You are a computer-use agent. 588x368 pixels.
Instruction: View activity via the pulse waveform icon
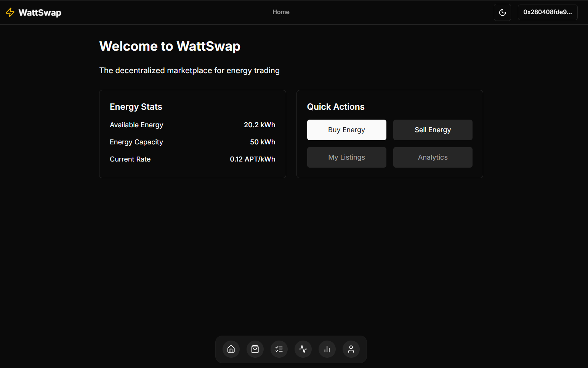click(x=303, y=349)
